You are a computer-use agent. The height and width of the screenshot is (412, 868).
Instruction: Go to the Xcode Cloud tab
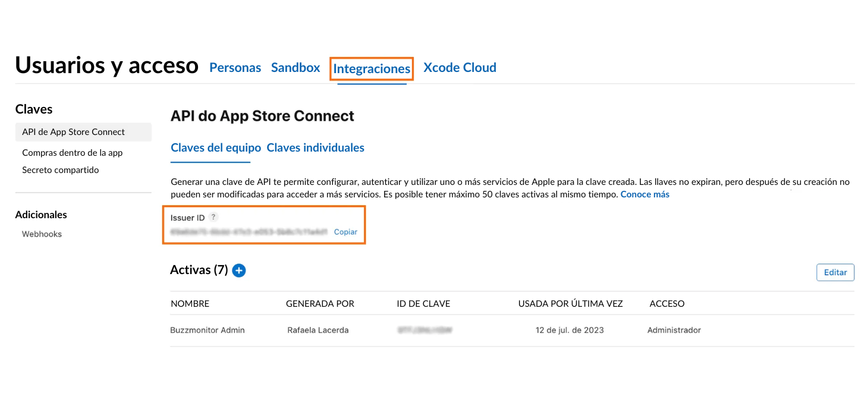pos(460,68)
